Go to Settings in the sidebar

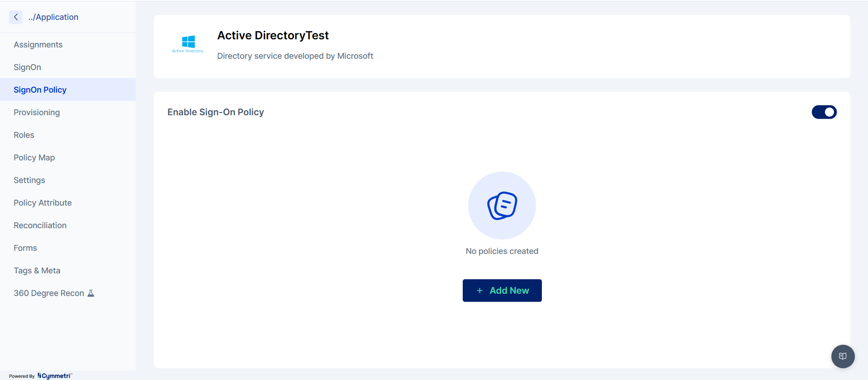coord(68,180)
